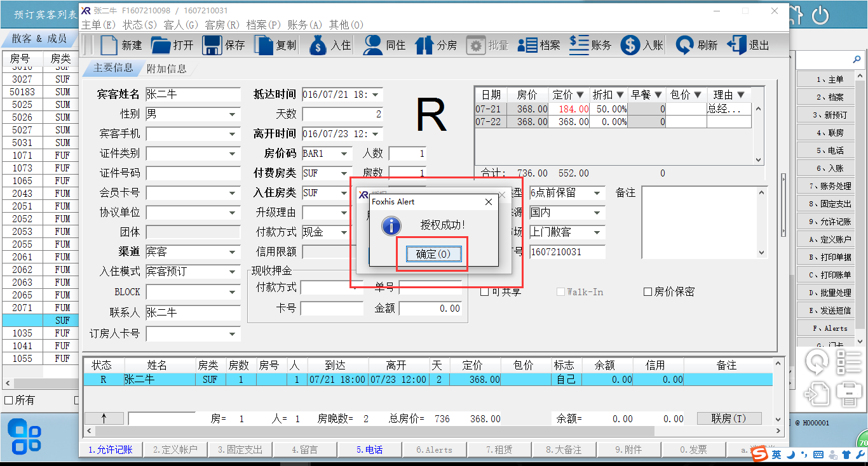This screenshot has width=868, height=466.
Task: Click the Sogou input method S icon
Action: click(x=759, y=455)
